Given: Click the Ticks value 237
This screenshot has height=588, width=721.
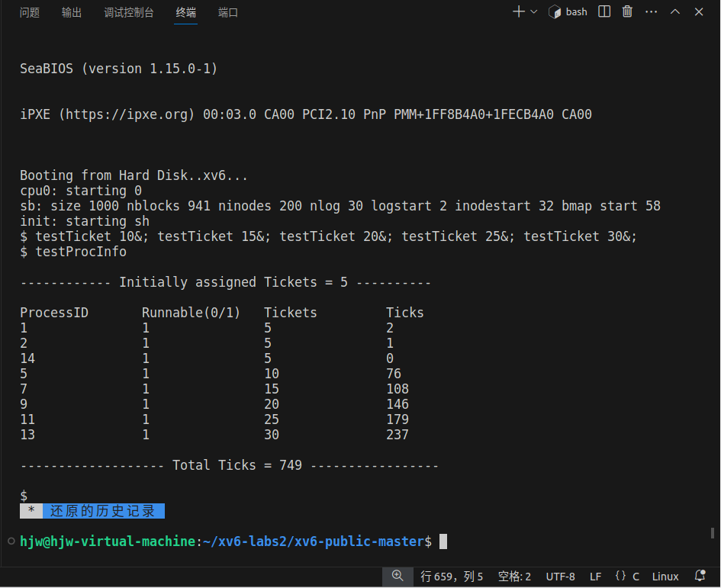Looking at the screenshot, I should click(398, 435).
